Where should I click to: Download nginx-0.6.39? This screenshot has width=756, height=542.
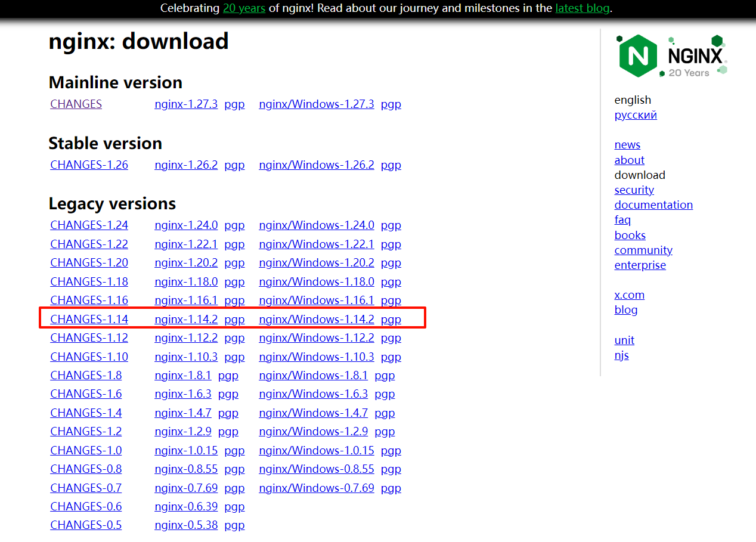click(186, 506)
